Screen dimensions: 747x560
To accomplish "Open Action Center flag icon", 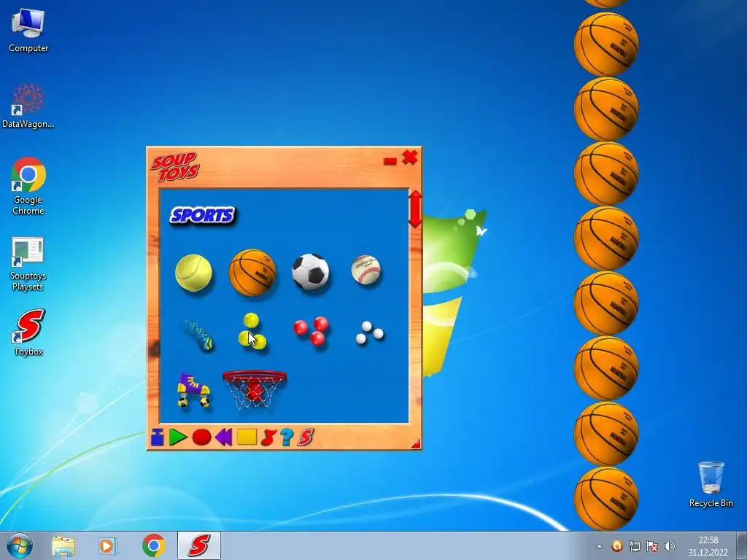I will point(652,545).
